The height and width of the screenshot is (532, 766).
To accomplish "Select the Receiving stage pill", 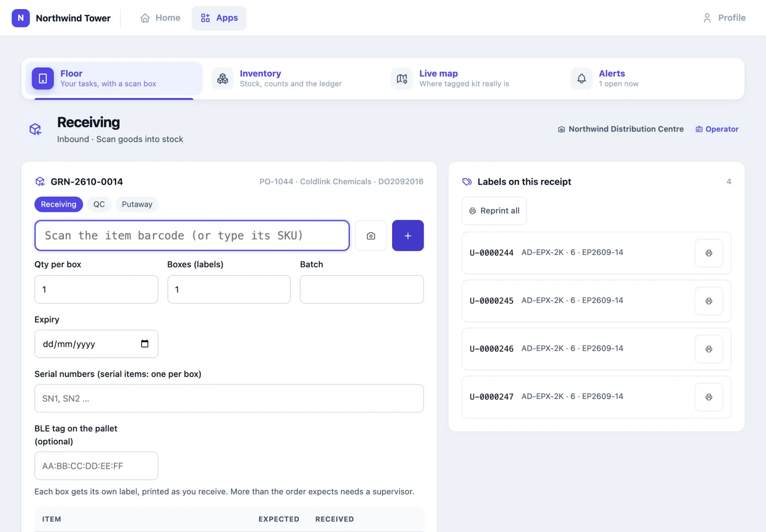I will coord(58,204).
